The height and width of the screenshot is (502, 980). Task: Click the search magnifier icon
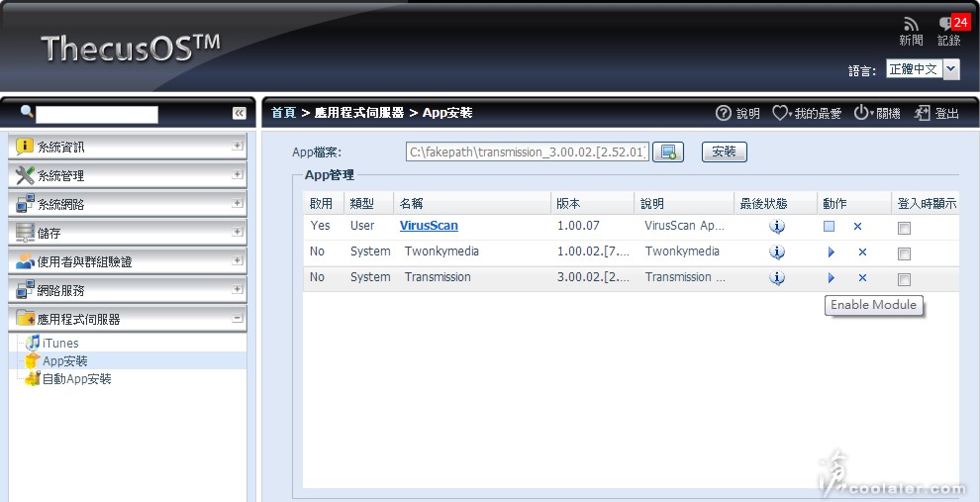27,111
